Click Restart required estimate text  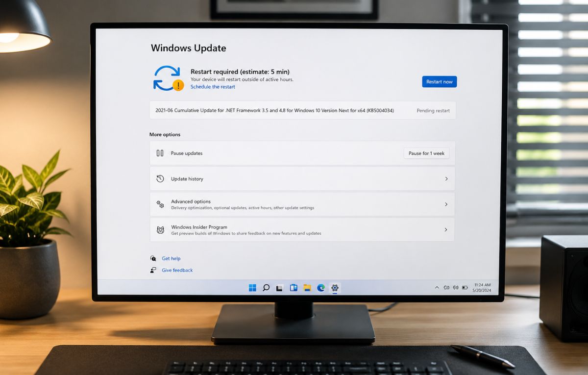[x=240, y=72]
